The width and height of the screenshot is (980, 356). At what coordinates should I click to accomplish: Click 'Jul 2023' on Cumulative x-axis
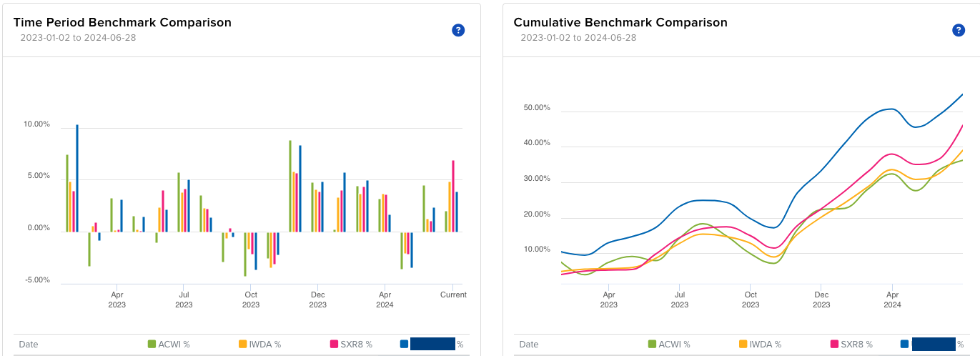click(680, 299)
